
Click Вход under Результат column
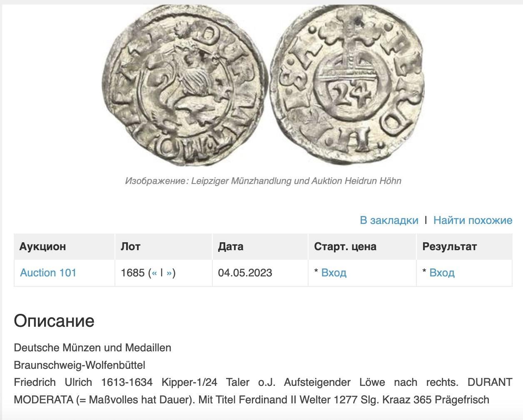click(442, 273)
